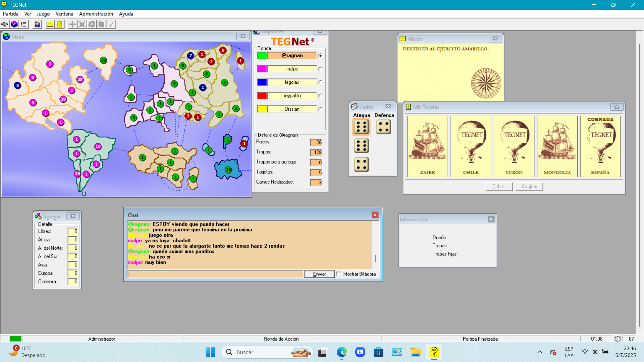This screenshot has width=644, height=362.
Task: Open the Ayuda menu
Action: click(126, 14)
